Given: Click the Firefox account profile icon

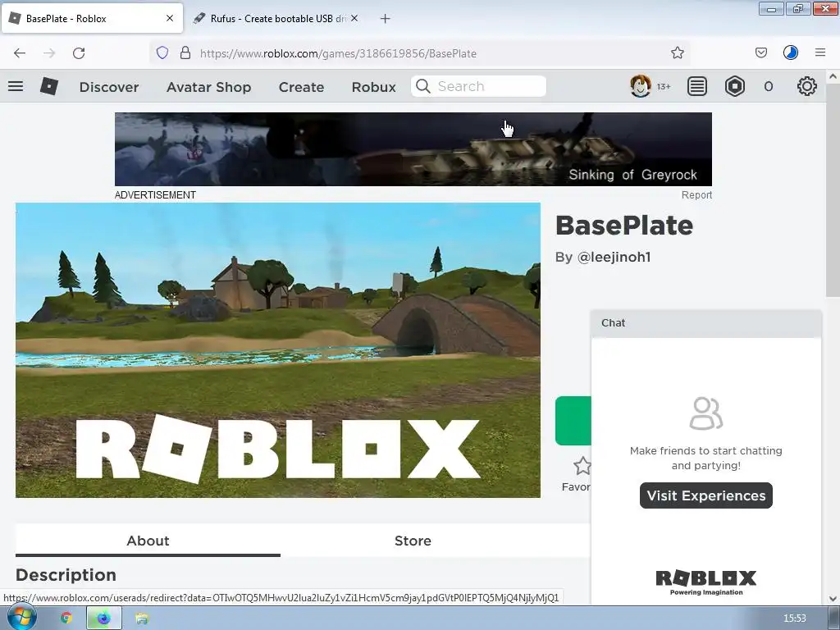Looking at the screenshot, I should click(791, 52).
